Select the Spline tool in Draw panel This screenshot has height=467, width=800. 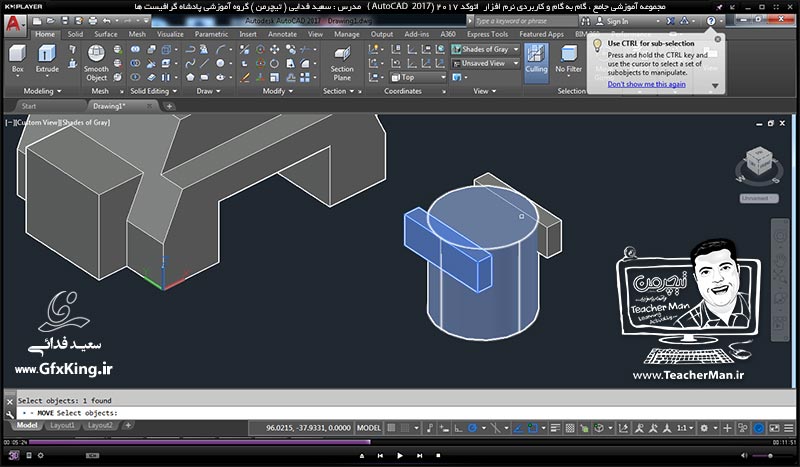point(190,63)
